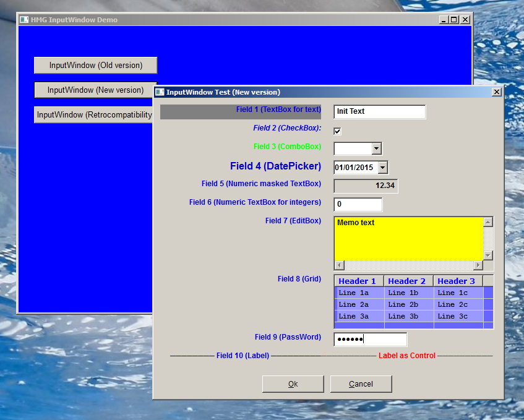Open the Field 4 DatePicker calendar

(382, 167)
